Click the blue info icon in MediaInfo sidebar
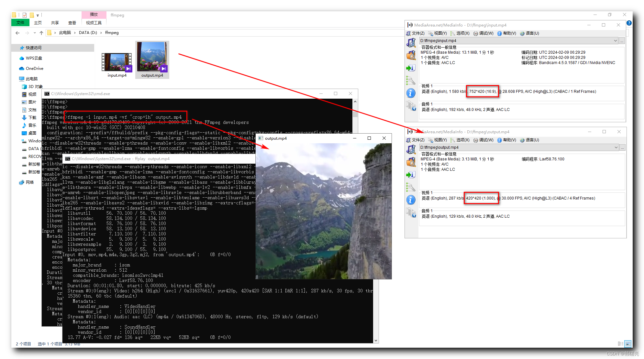The width and height of the screenshot is (644, 359). (411, 93)
